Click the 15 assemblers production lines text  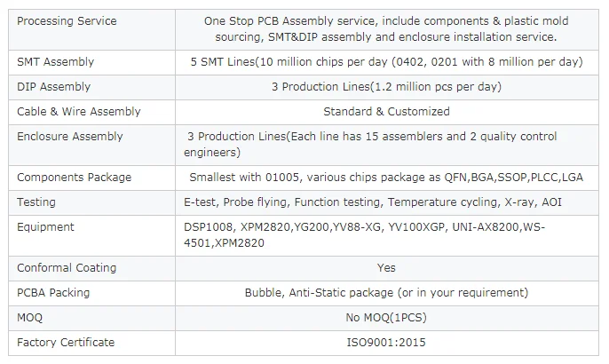tap(373, 144)
